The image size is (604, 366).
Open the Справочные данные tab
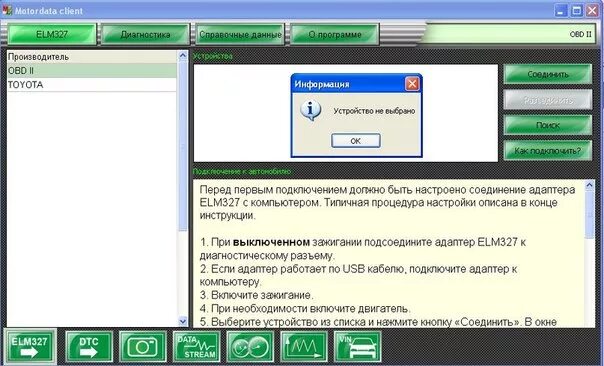click(x=240, y=34)
